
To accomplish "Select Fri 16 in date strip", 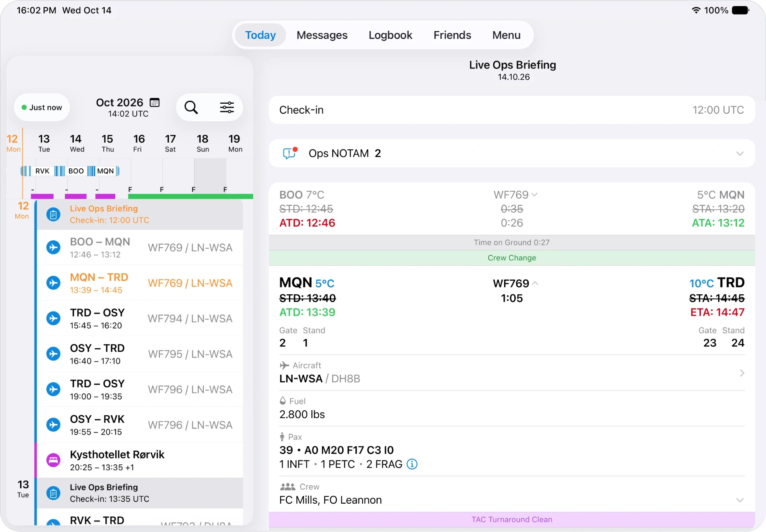I will (x=139, y=143).
